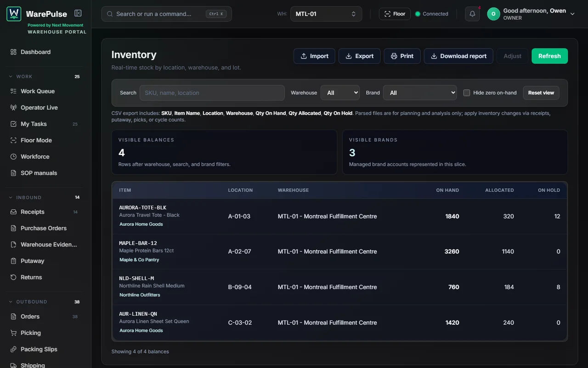
Task: Click the ON HOLD column header
Action: pos(549,190)
